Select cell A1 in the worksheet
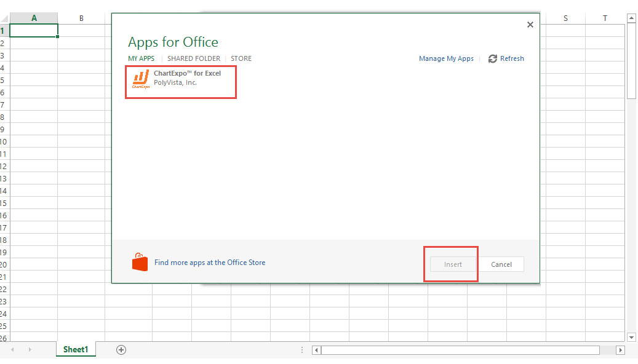Image resolution: width=638 pixels, height=364 pixels. point(34,31)
